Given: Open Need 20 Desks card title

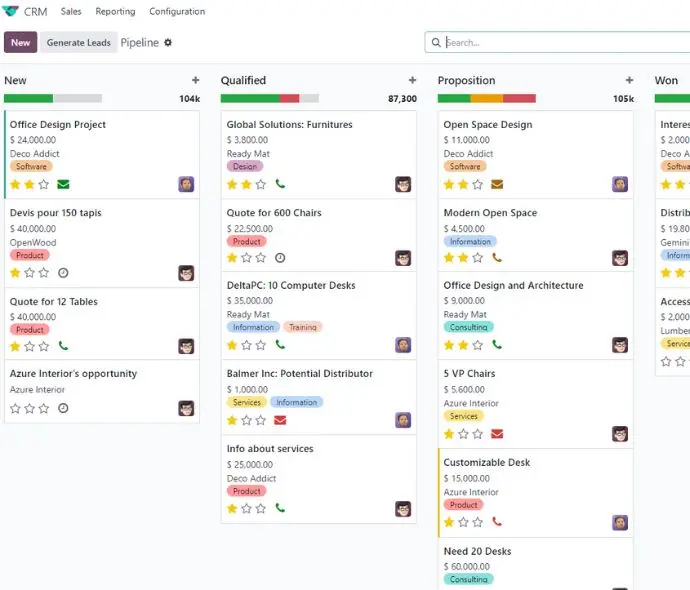Looking at the screenshot, I should click(477, 551).
